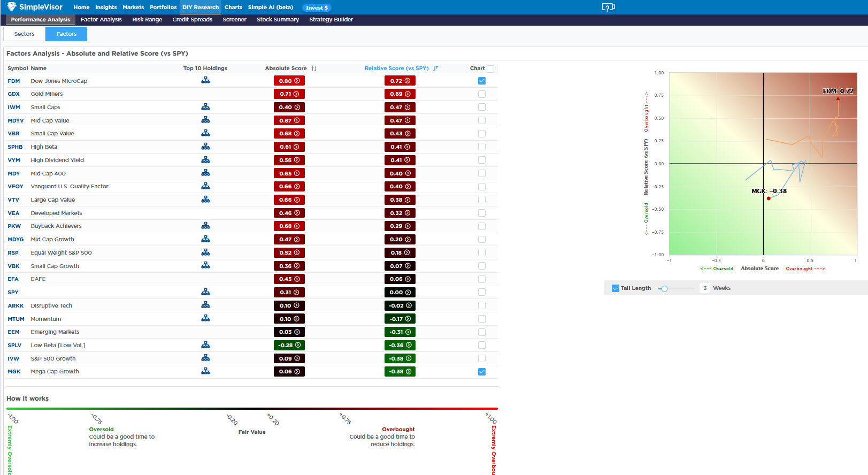Open the Risk Range menu item
Image resolution: width=868 pixels, height=475 pixels.
[x=147, y=19]
